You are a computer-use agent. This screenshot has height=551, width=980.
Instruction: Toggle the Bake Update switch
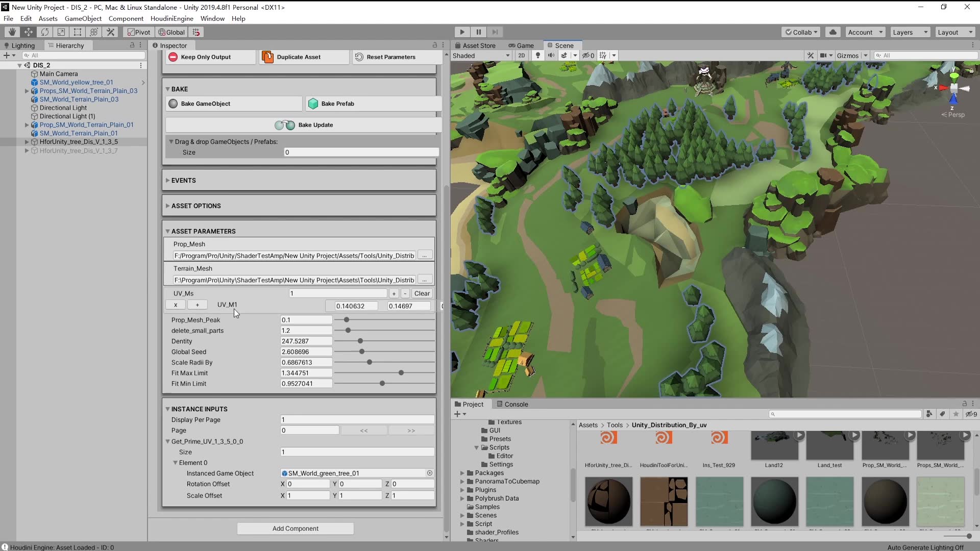coord(283,124)
